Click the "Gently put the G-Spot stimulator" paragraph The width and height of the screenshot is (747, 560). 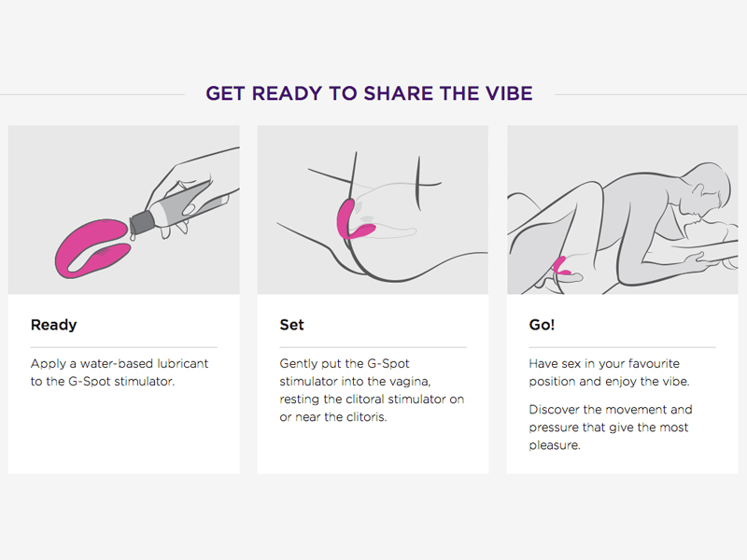pyautogui.click(x=372, y=390)
